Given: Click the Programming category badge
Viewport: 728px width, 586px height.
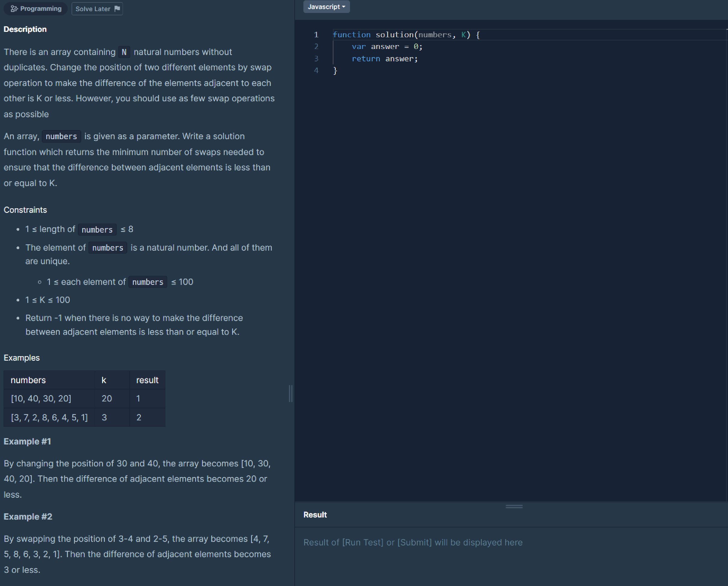Looking at the screenshot, I should (x=35, y=8).
